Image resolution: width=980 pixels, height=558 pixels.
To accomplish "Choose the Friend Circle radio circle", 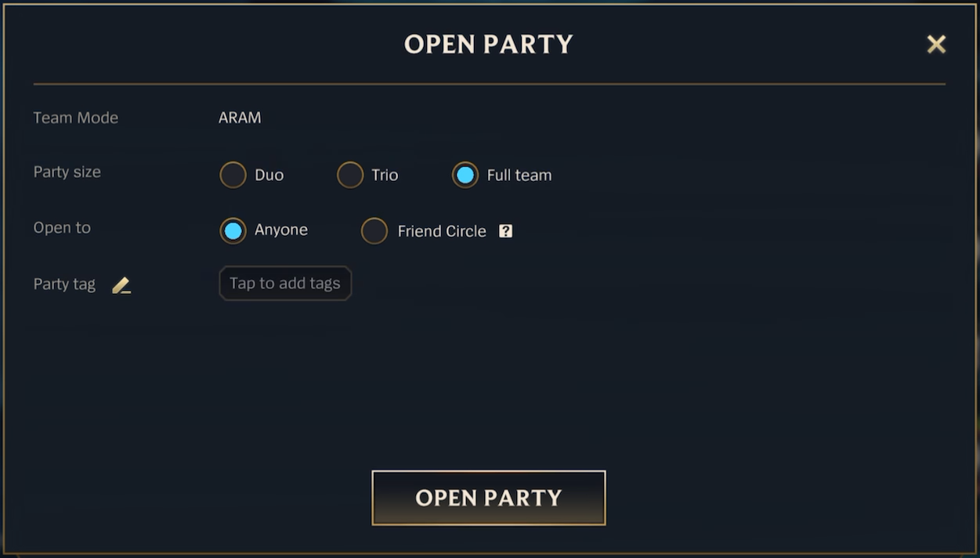I will [x=374, y=231].
